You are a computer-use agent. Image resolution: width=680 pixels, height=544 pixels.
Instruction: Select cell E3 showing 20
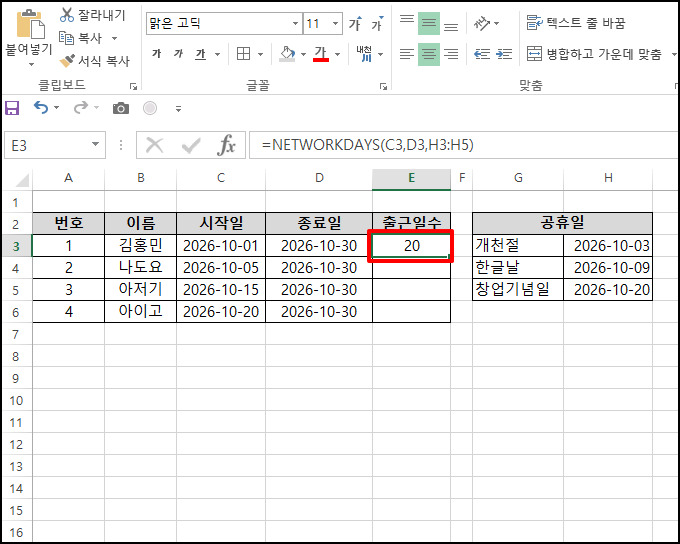click(x=411, y=246)
